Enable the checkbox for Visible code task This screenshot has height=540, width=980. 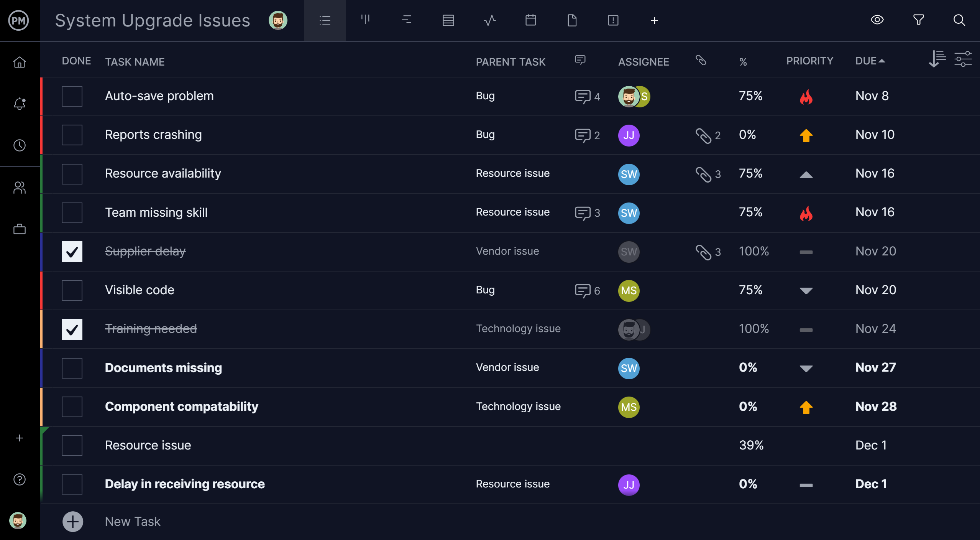coord(72,289)
